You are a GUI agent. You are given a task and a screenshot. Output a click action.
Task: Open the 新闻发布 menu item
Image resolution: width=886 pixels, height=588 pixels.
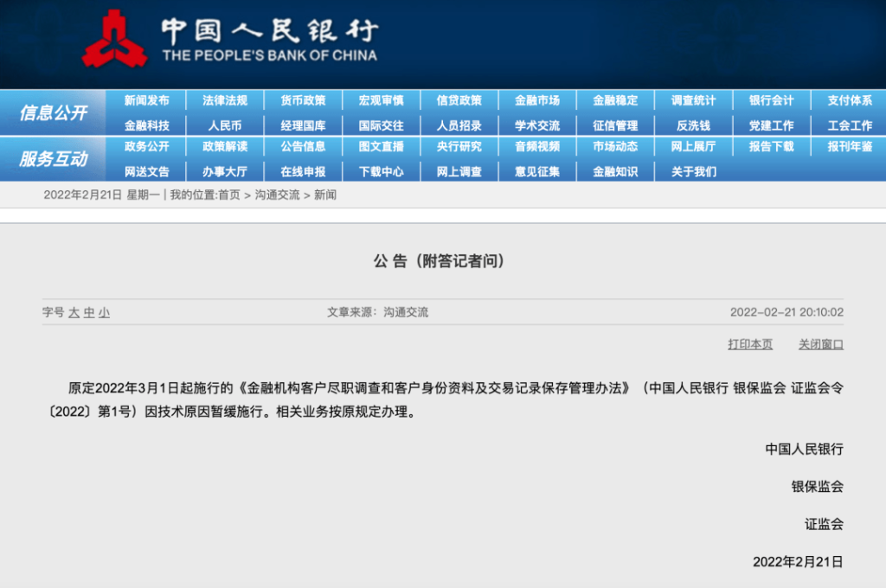[x=147, y=100]
